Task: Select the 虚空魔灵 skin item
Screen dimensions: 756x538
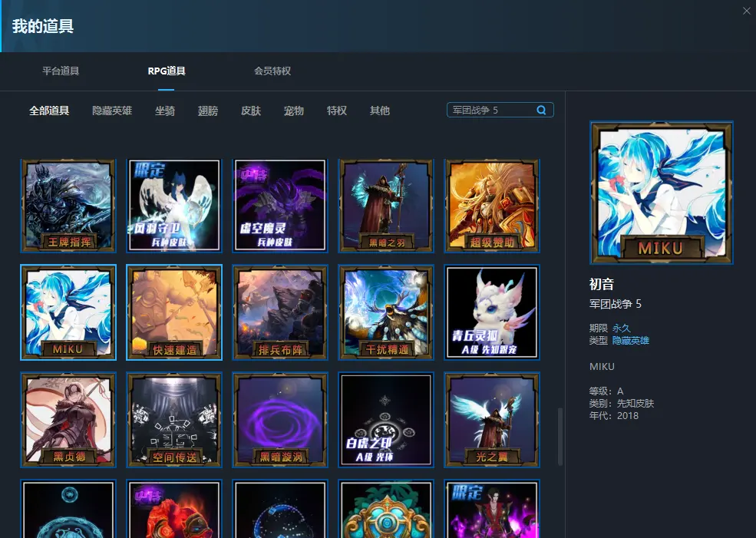Action: point(280,205)
